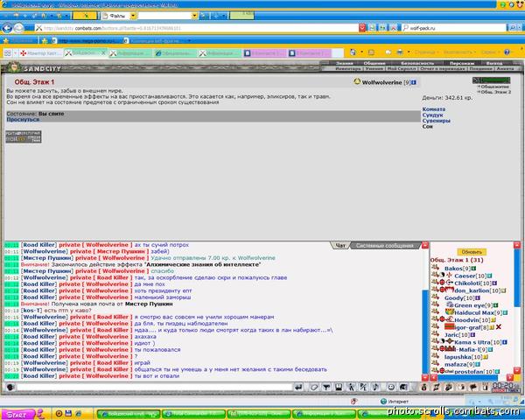The height and width of the screenshot is (420, 525).
Task: Click info badge next to Wolfwolverine [9]
Action: click(414, 82)
